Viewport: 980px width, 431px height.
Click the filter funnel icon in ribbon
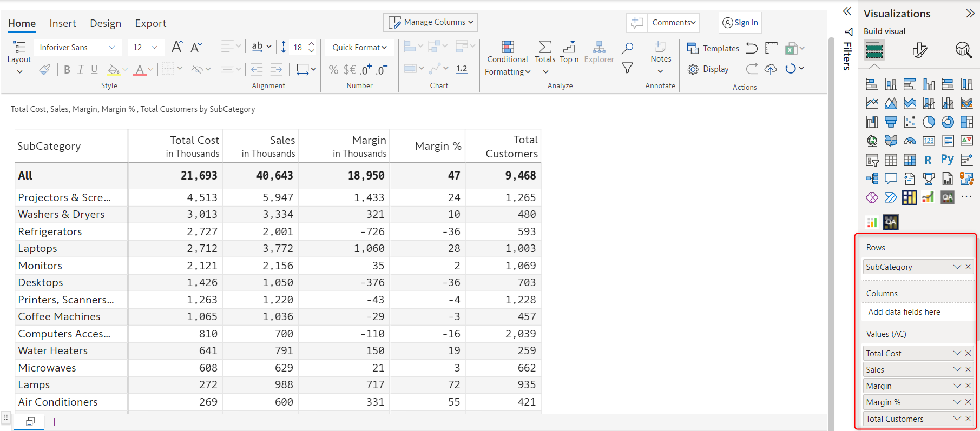point(627,68)
